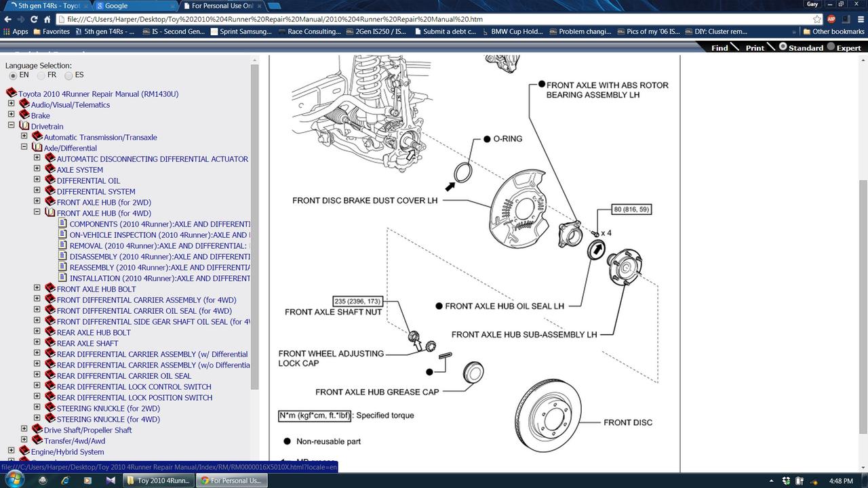Image resolution: width=868 pixels, height=488 pixels.
Task: Switch to the Google browser tab
Action: tap(132, 5)
